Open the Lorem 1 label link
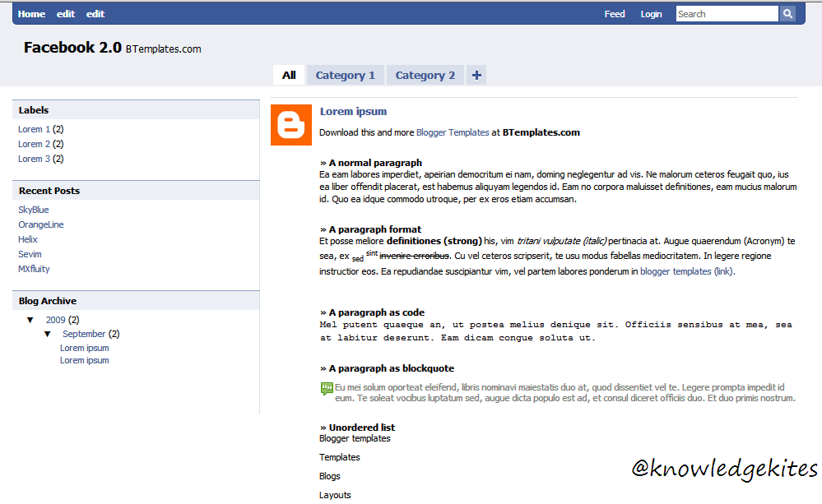 click(34, 129)
